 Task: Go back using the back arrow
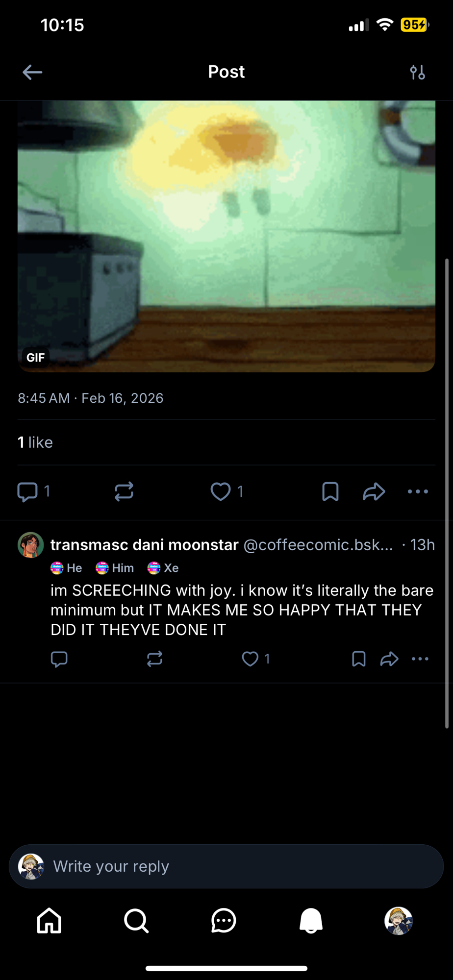click(x=32, y=73)
